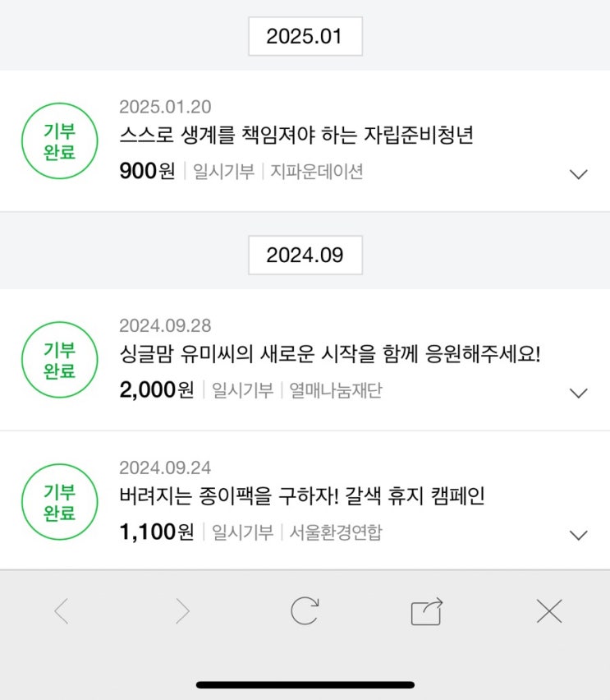Expand the 싱글맘 유미씨 donation chevron
610x700 pixels.
(x=578, y=393)
